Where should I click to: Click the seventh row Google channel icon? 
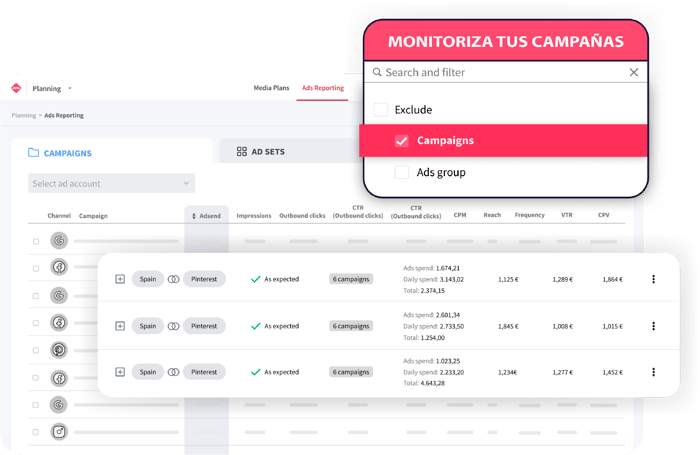59,405
